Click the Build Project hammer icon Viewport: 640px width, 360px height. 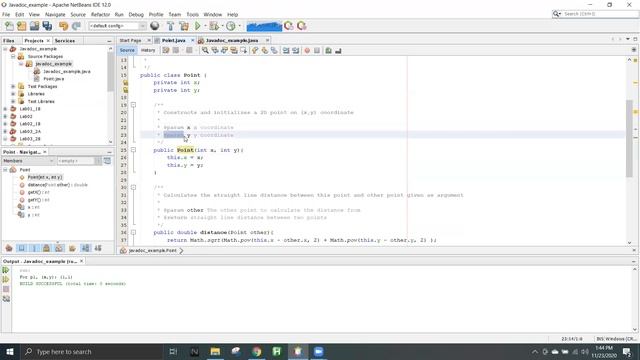[170, 26]
